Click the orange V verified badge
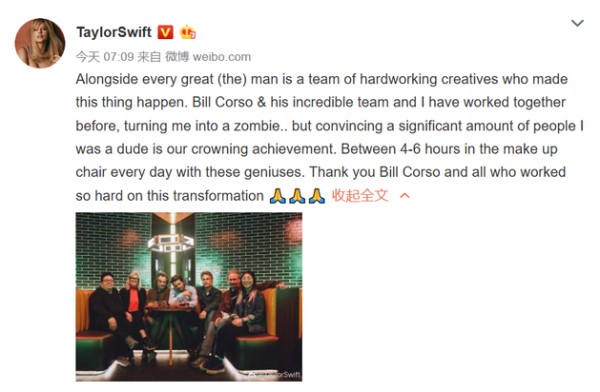 click(x=165, y=32)
